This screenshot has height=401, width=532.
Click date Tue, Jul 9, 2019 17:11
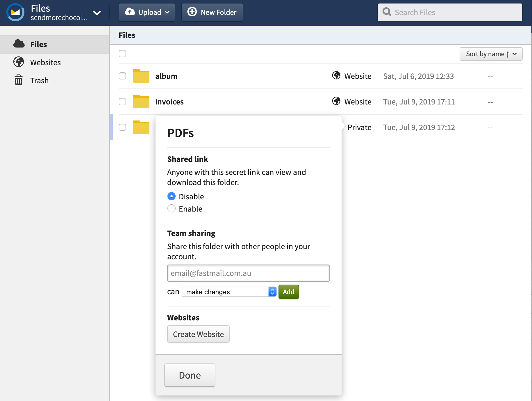click(x=419, y=102)
